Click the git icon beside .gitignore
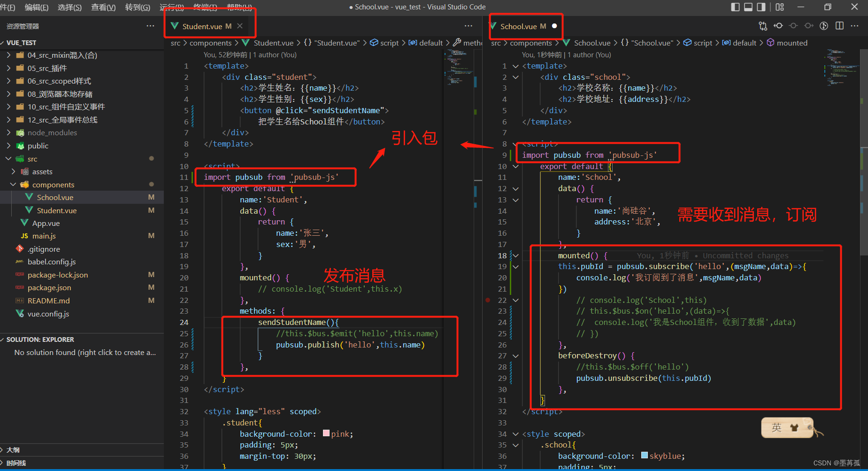This screenshot has height=471, width=868. coord(20,248)
